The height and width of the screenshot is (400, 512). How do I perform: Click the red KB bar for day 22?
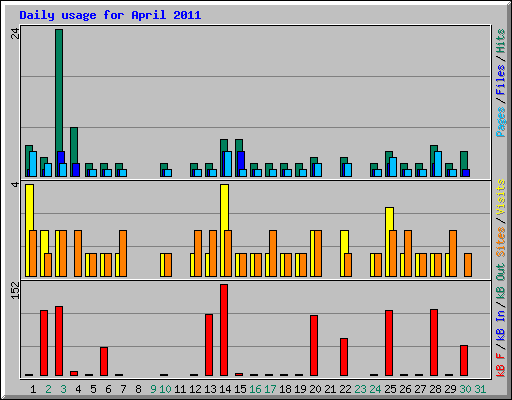(344, 357)
